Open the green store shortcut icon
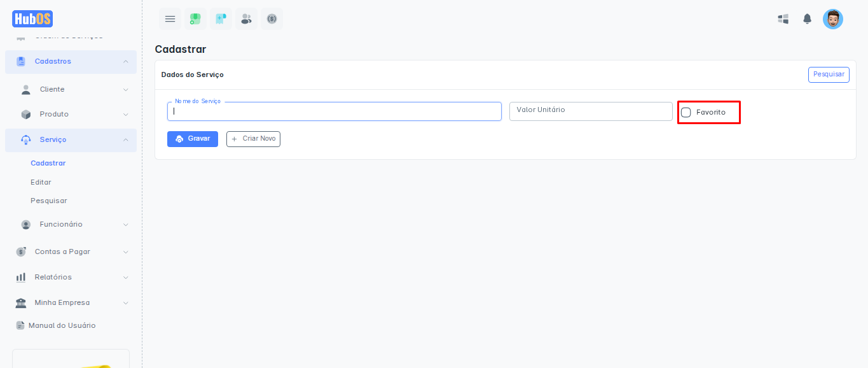The image size is (868, 368). 195,19
